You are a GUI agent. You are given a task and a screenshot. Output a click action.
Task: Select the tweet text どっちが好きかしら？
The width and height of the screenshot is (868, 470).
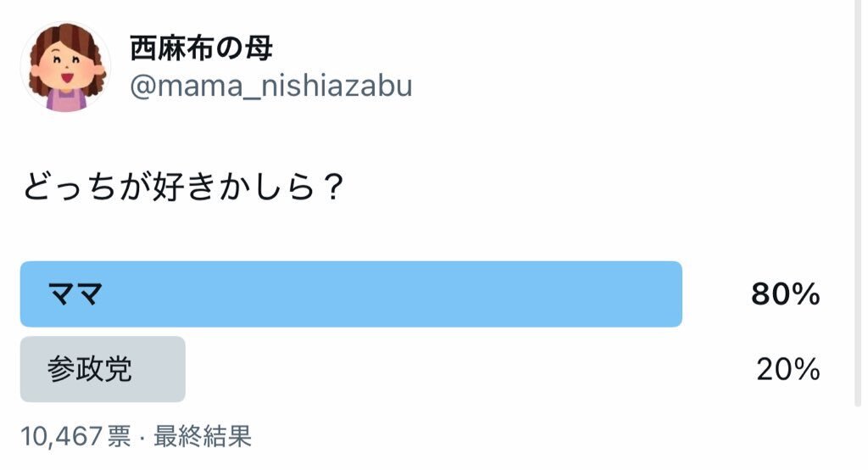coord(184,187)
